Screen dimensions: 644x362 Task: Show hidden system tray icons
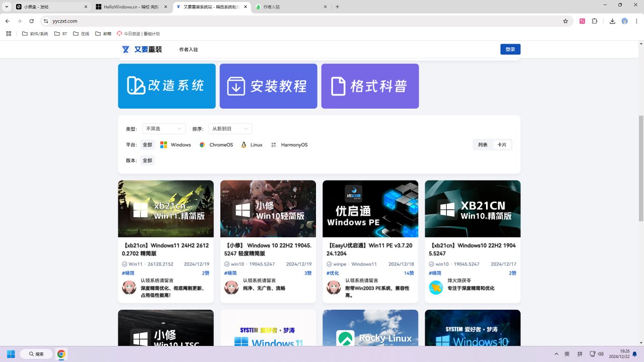point(556,354)
